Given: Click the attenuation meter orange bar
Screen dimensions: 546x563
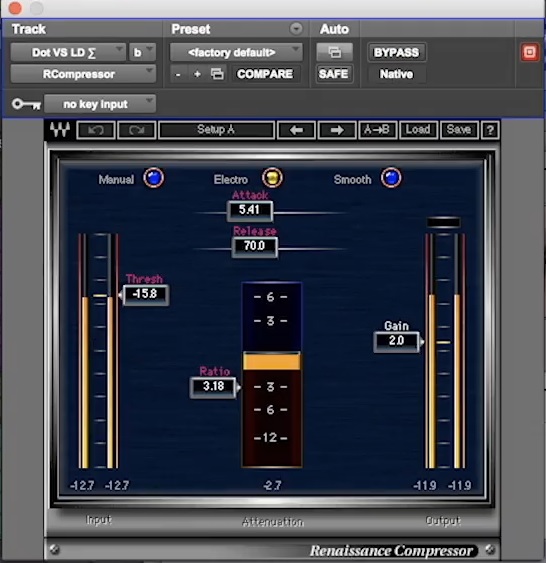Looking at the screenshot, I should (x=272, y=361).
